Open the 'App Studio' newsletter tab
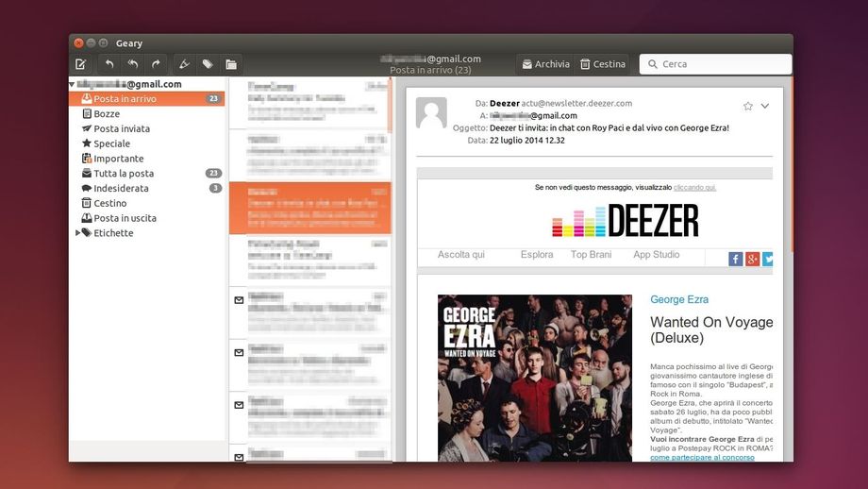 (x=657, y=255)
